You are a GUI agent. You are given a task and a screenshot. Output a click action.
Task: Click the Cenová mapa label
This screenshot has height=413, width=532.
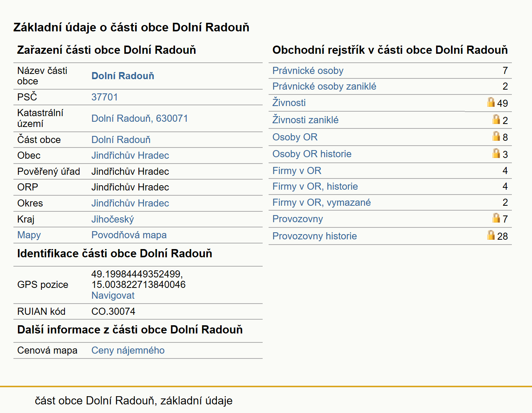click(47, 350)
